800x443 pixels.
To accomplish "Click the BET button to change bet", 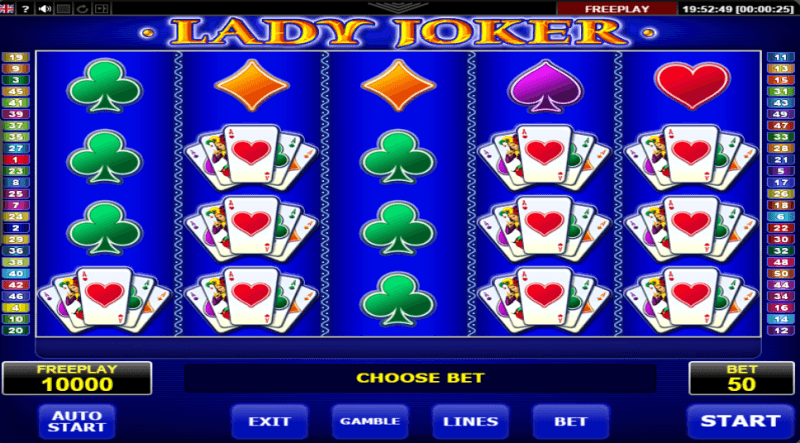I will tap(571, 422).
